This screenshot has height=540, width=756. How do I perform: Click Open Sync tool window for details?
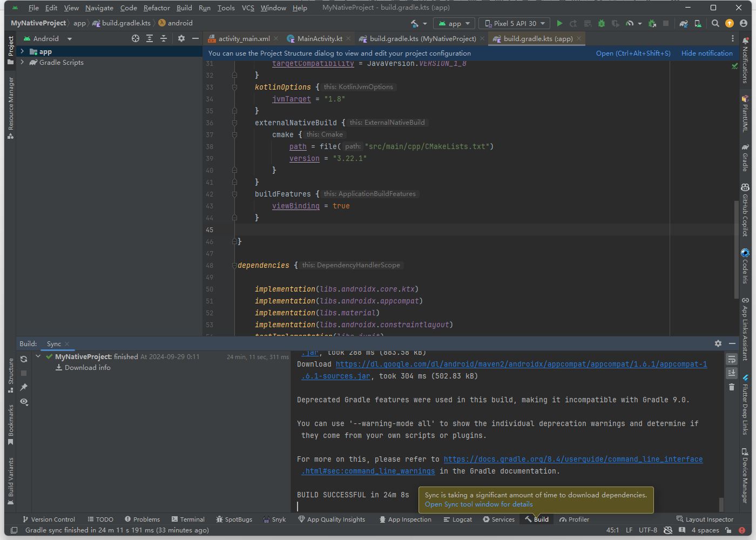point(478,504)
